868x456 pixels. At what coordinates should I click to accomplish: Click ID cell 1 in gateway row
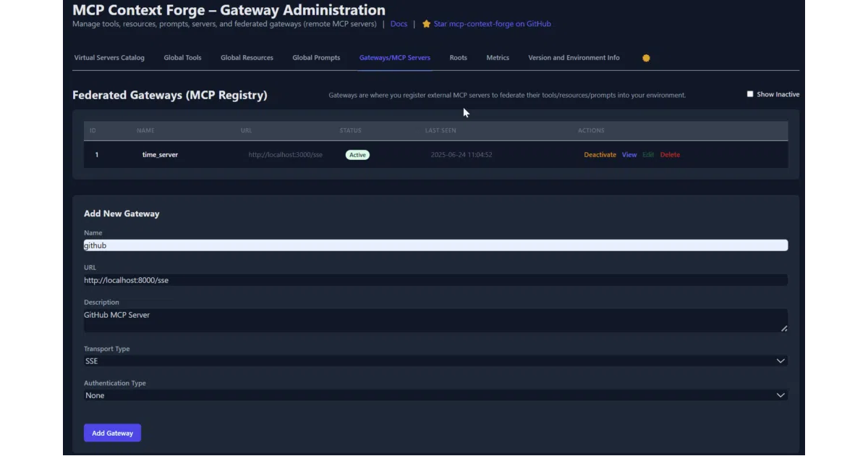click(97, 155)
